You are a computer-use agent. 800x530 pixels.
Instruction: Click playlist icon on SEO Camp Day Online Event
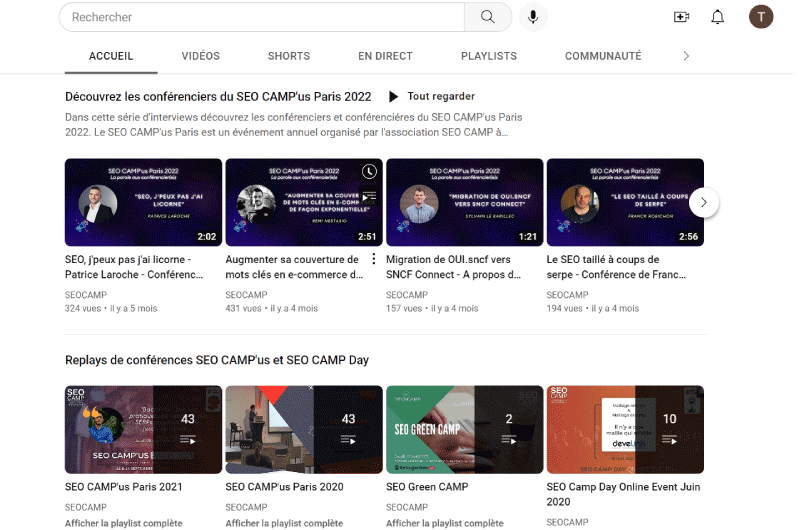tap(669, 440)
